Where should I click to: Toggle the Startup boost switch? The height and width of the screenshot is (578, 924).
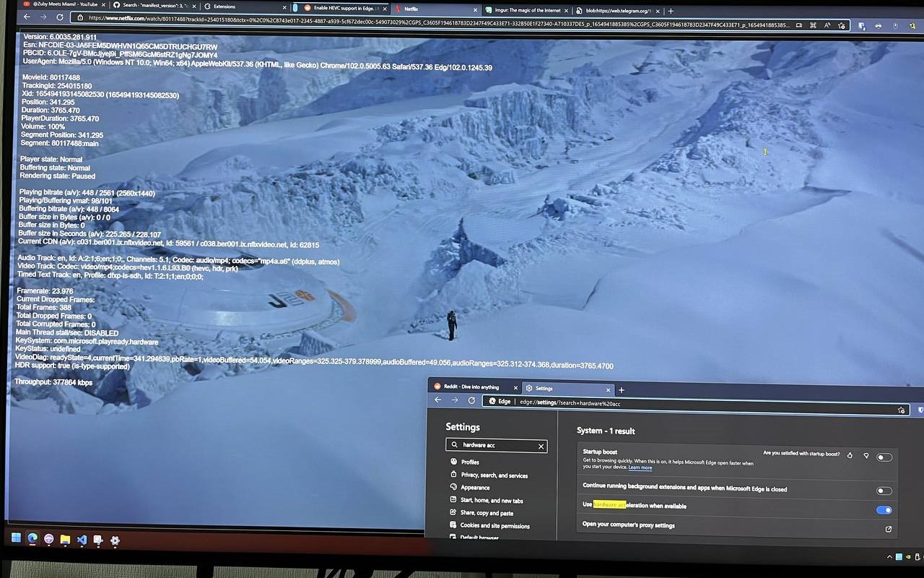tap(884, 457)
